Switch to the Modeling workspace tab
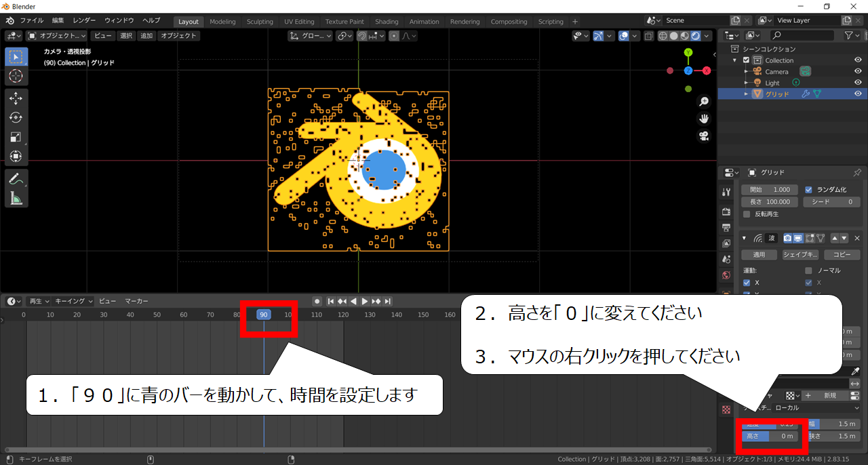 pos(222,22)
